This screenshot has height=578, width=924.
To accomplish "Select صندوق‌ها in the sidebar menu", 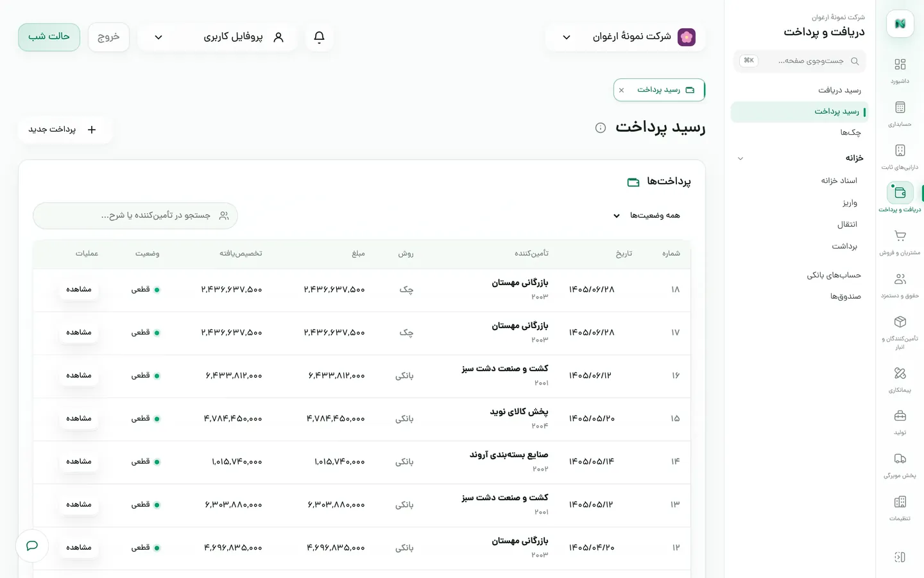I will click(x=845, y=297).
